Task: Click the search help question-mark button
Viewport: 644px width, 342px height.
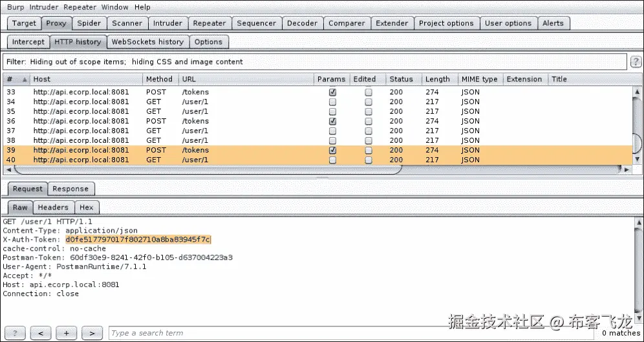Action: pos(15,333)
